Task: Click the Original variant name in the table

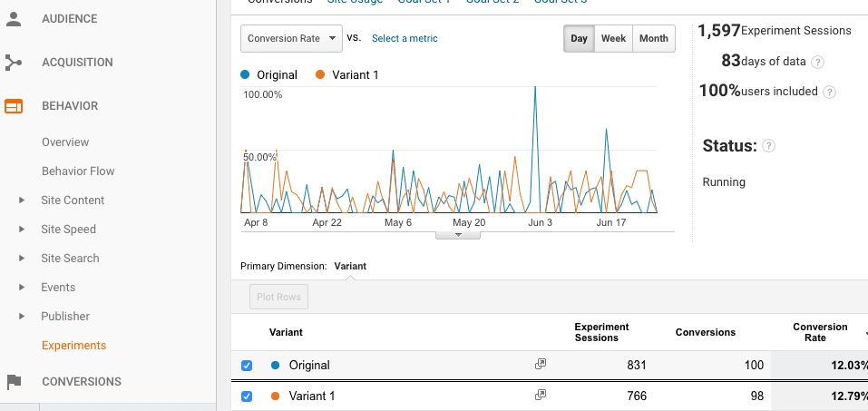Action: (x=309, y=365)
